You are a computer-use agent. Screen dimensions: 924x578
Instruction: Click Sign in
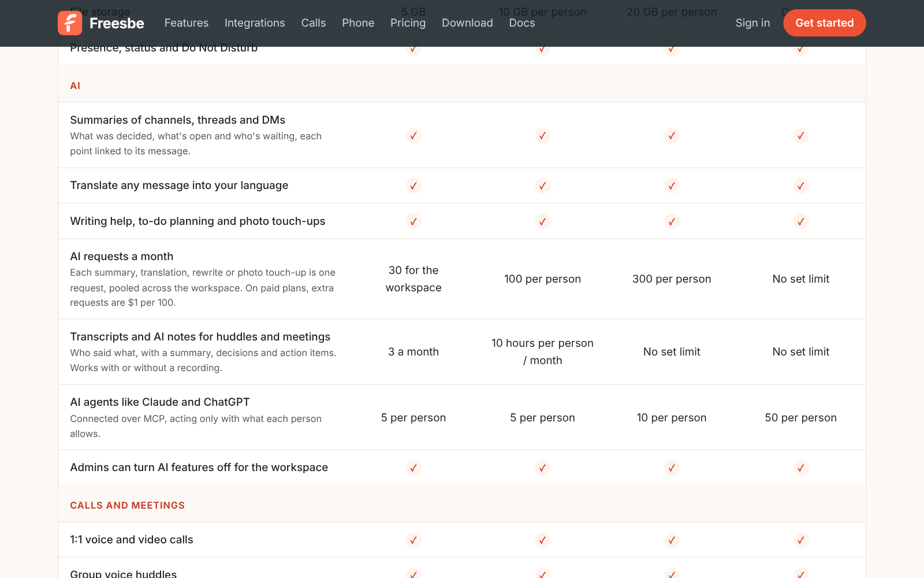click(x=752, y=23)
